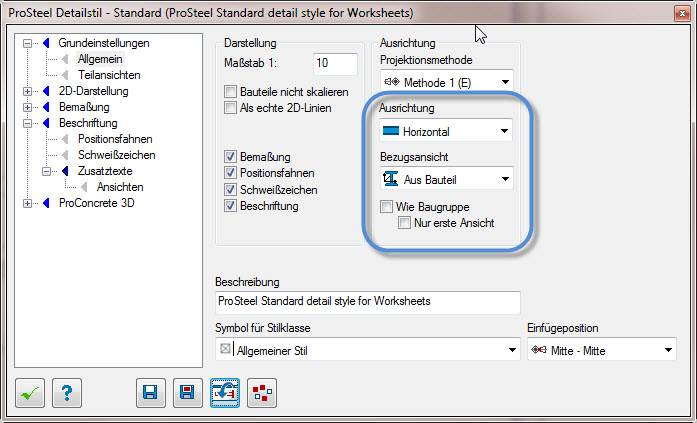Click gray arrow icon beside Ansichten

84,187
